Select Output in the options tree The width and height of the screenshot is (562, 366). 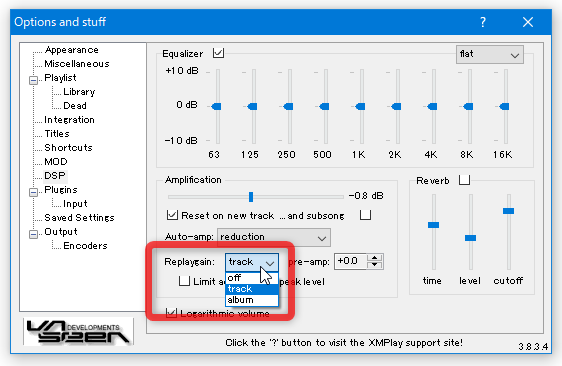pyautogui.click(x=61, y=232)
